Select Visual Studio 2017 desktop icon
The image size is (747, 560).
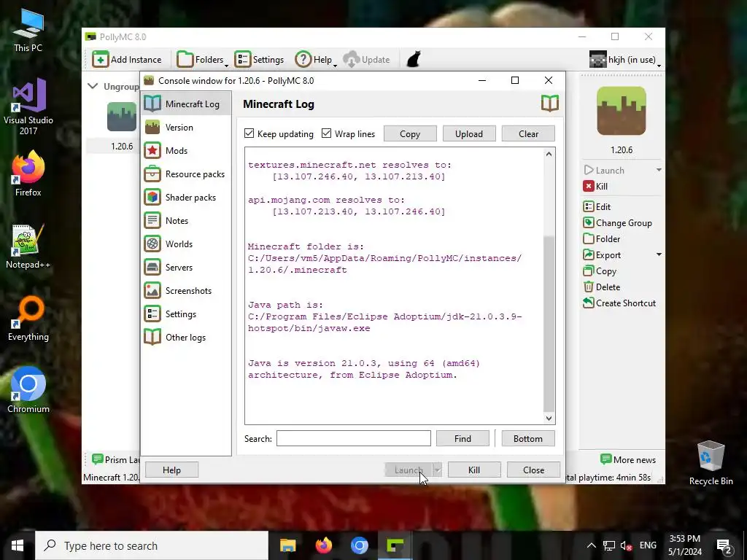(x=28, y=106)
